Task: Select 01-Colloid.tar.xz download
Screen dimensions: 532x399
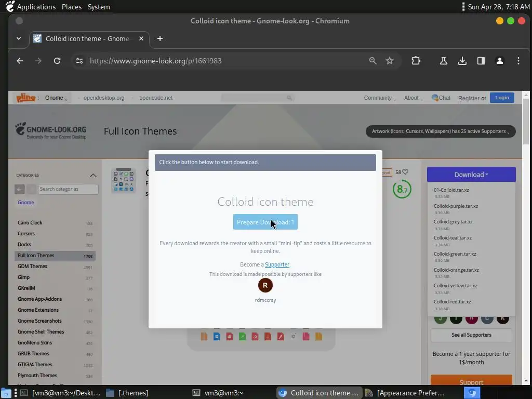Action: (451, 190)
